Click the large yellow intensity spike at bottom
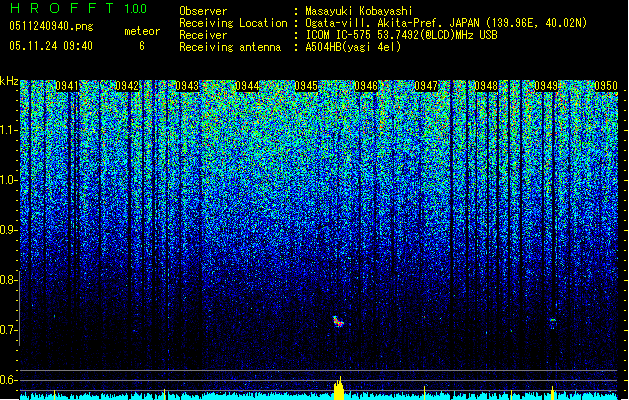 [x=339, y=388]
